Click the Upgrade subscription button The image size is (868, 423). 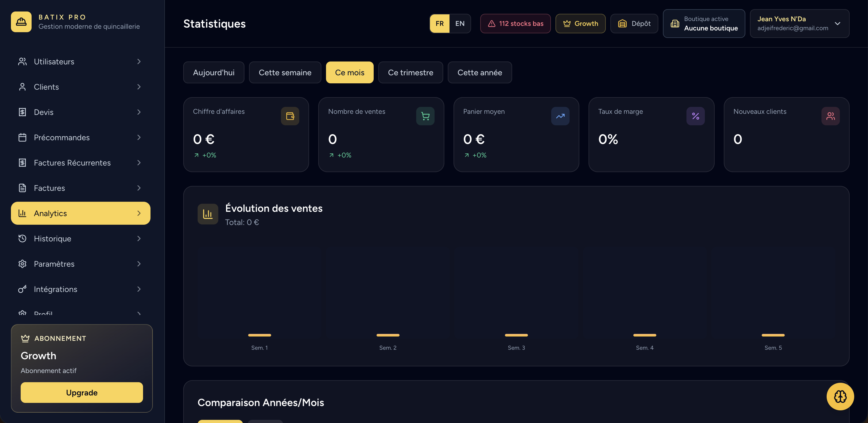(x=82, y=393)
